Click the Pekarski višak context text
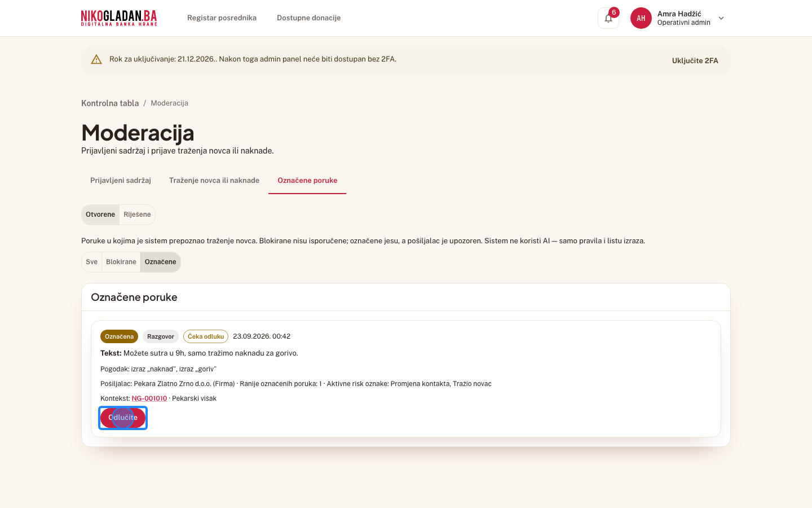812x508 pixels. (194, 398)
